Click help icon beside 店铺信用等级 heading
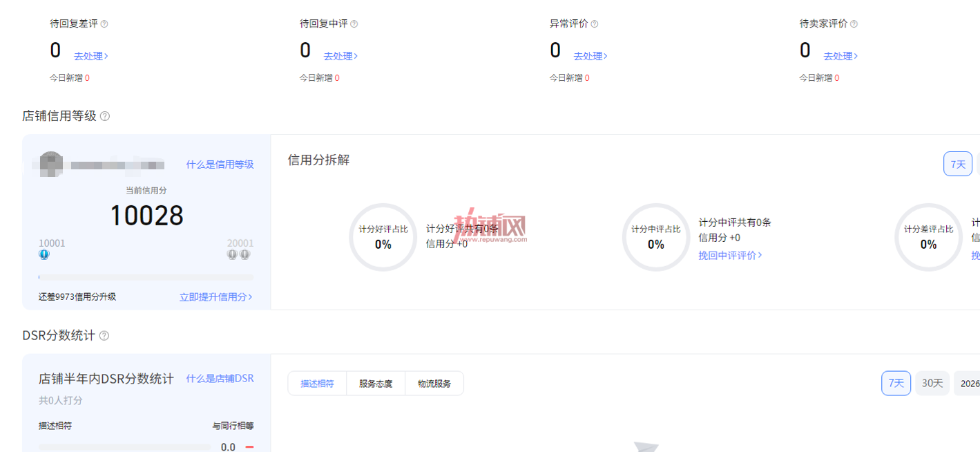 105,116
